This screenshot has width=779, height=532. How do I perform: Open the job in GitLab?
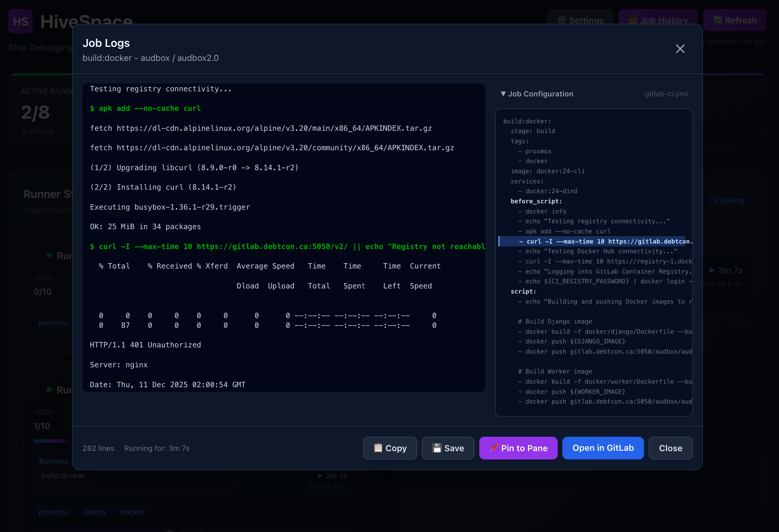click(603, 448)
